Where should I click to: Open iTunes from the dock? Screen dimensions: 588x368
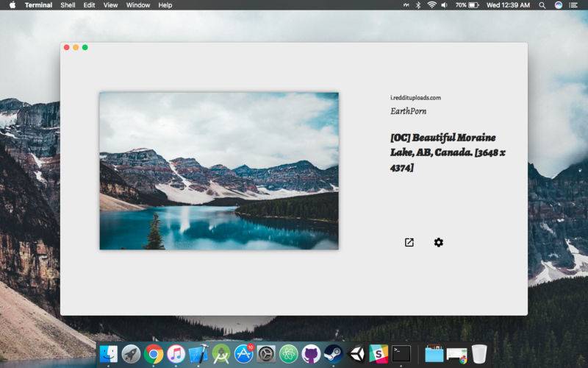click(176, 354)
